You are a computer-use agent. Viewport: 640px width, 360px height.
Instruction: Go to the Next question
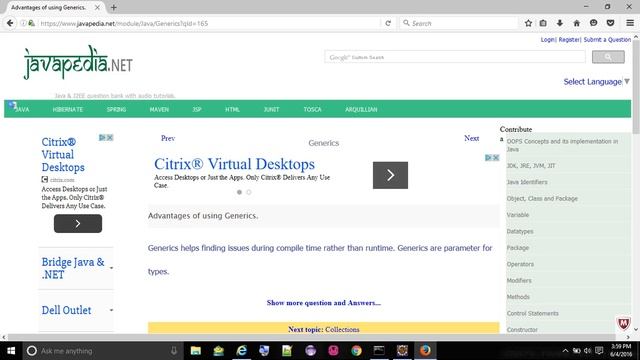tap(471, 138)
